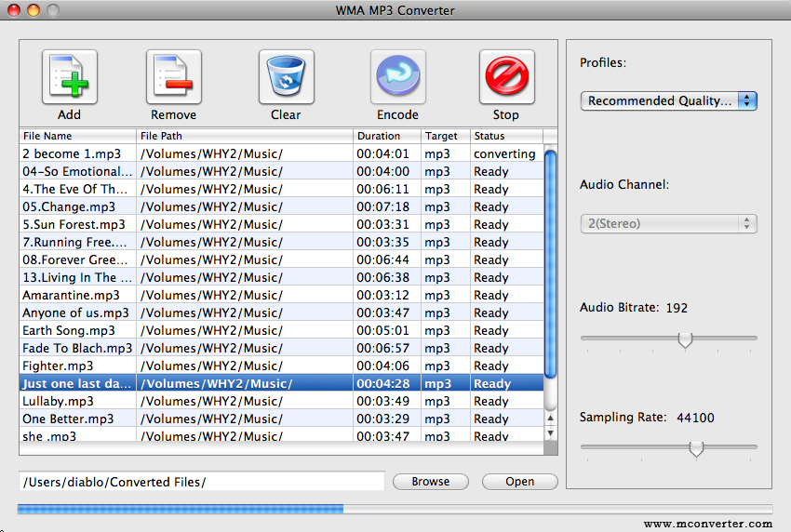This screenshot has height=532, width=791.
Task: Click the Clear list trash icon
Action: point(286,78)
